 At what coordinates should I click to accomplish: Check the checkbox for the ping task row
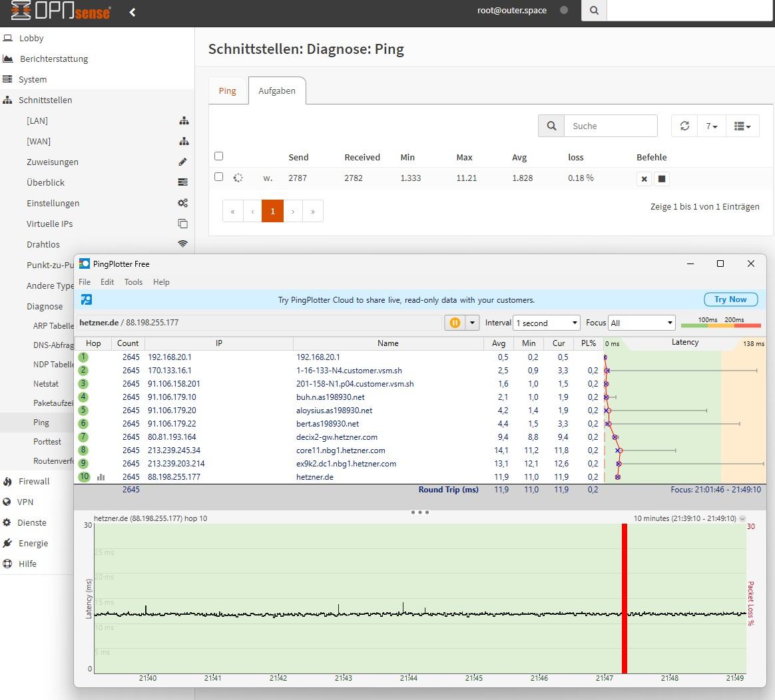pyautogui.click(x=218, y=177)
